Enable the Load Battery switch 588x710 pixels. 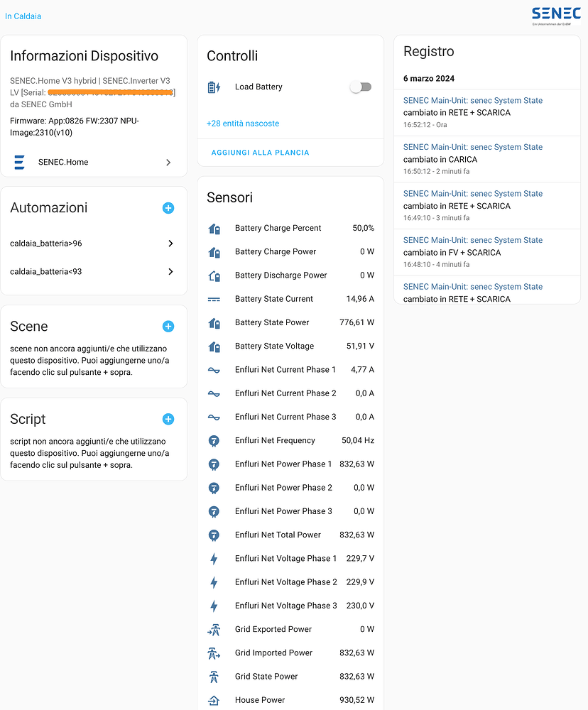[x=361, y=87]
